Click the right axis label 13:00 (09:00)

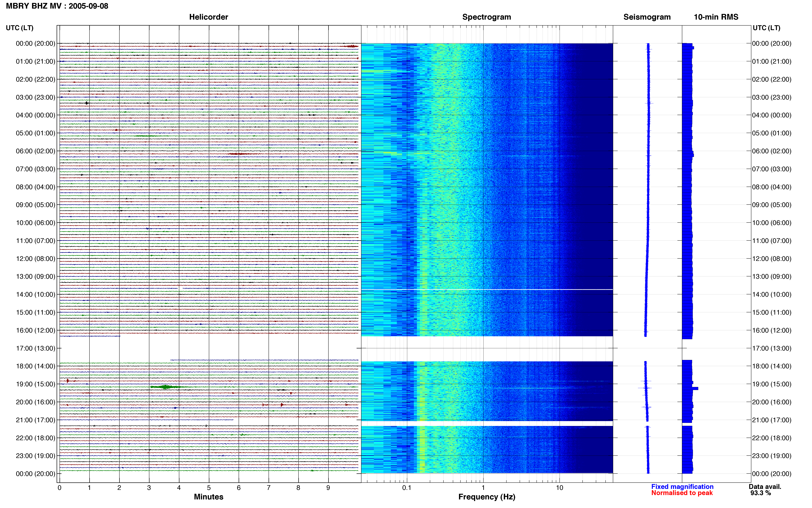(x=772, y=277)
